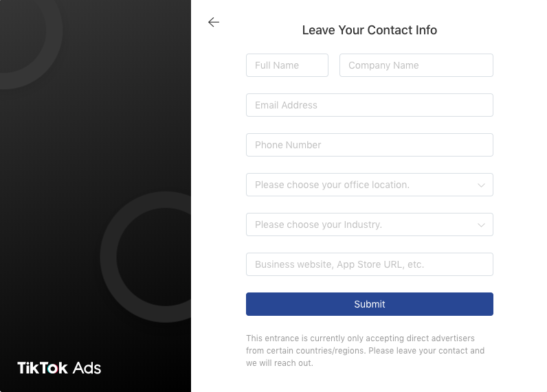Open the office location dropdown
The image size is (547, 392).
[x=370, y=185]
